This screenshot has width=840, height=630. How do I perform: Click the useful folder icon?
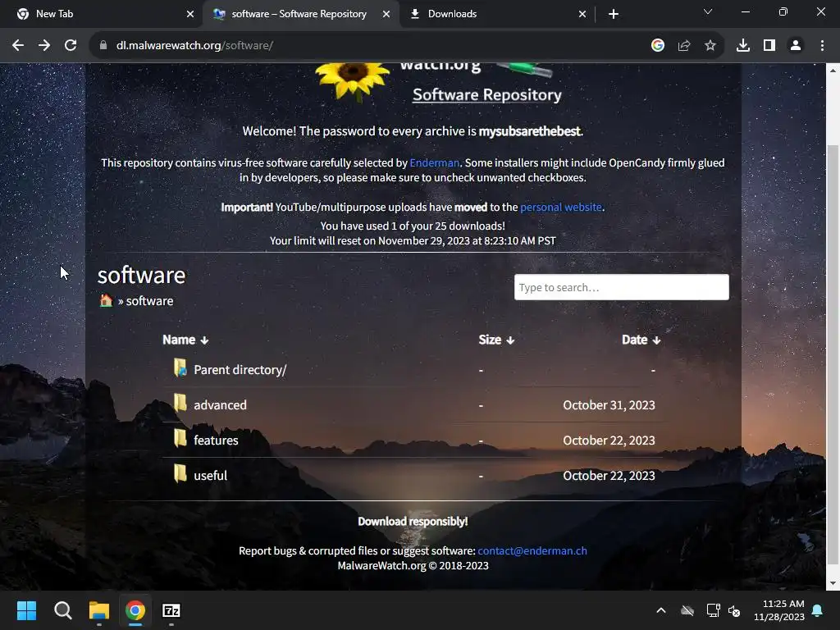click(180, 473)
